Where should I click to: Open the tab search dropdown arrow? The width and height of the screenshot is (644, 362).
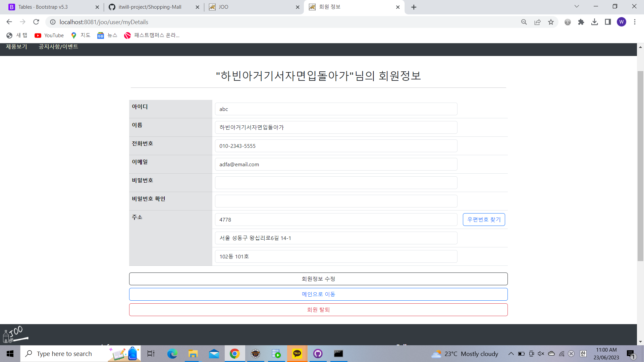click(577, 6)
